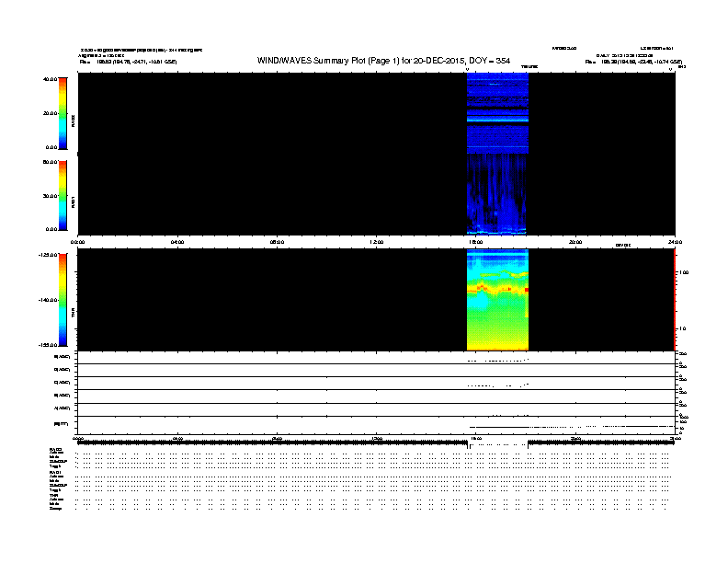Select the -125.00 tick on TNR color bar

(x=48, y=255)
